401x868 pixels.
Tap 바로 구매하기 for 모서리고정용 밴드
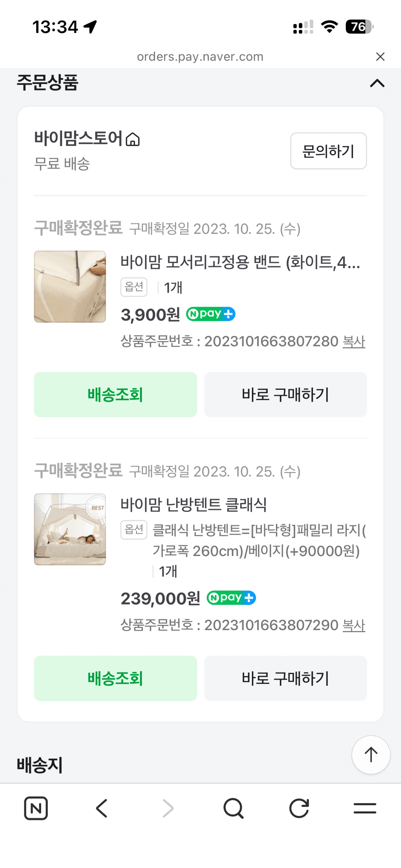tap(285, 395)
